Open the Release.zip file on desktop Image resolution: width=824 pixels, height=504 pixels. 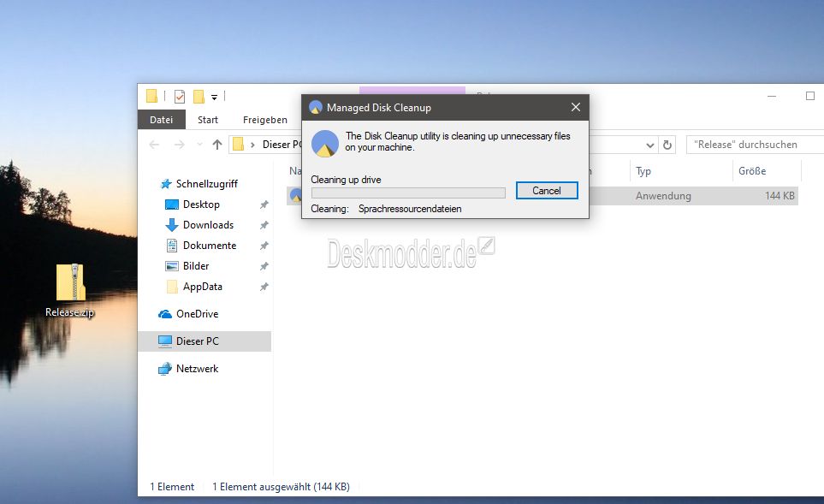click(70, 287)
